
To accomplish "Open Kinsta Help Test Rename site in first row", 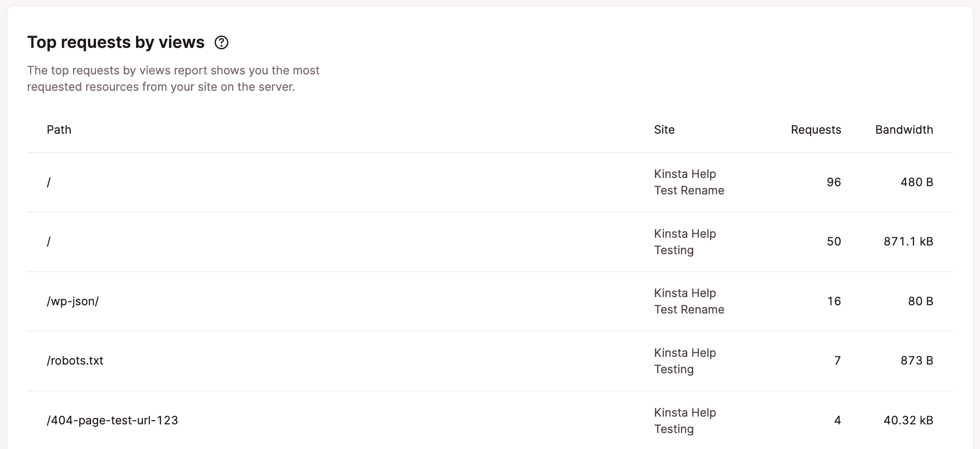I will coord(689,182).
